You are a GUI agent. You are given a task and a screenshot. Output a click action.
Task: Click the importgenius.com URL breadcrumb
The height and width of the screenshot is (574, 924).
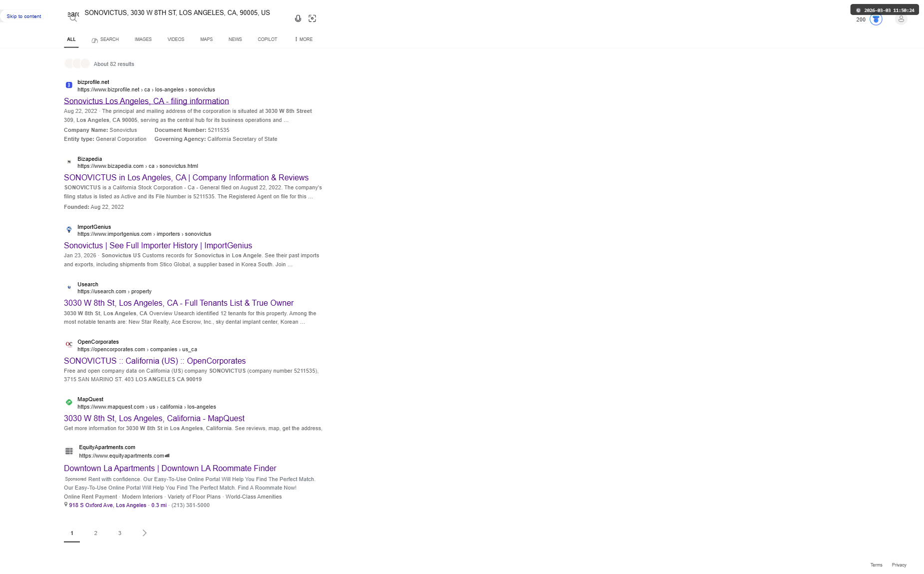tap(144, 234)
